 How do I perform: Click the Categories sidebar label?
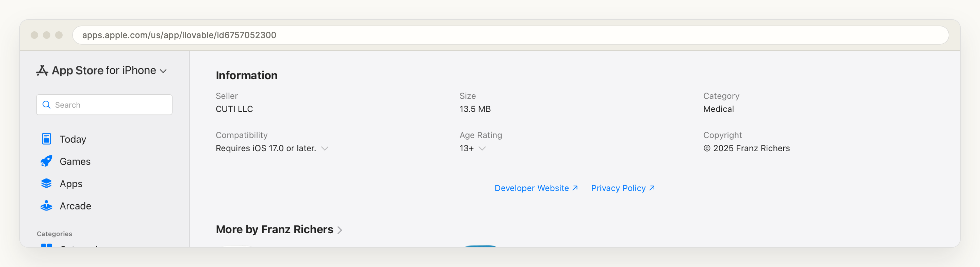pos(54,234)
